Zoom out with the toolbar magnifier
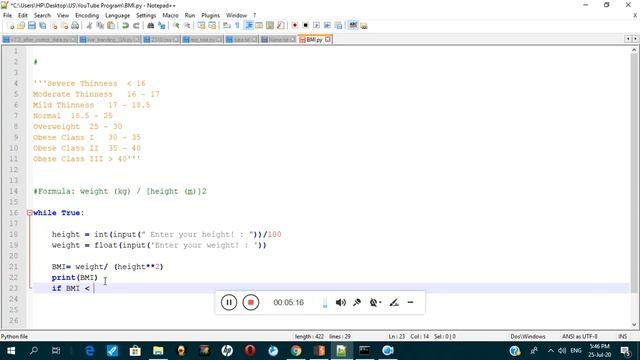The height and width of the screenshot is (360, 640). (187, 26)
